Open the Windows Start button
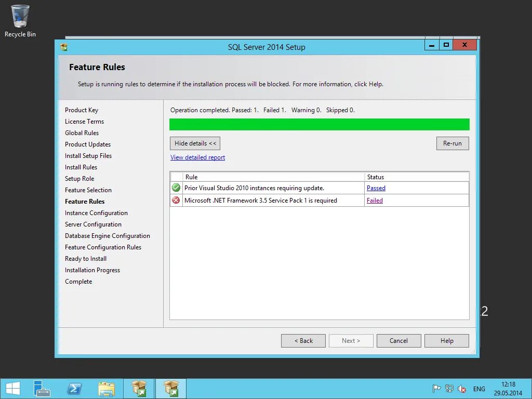The height and width of the screenshot is (399, 532). tap(13, 389)
